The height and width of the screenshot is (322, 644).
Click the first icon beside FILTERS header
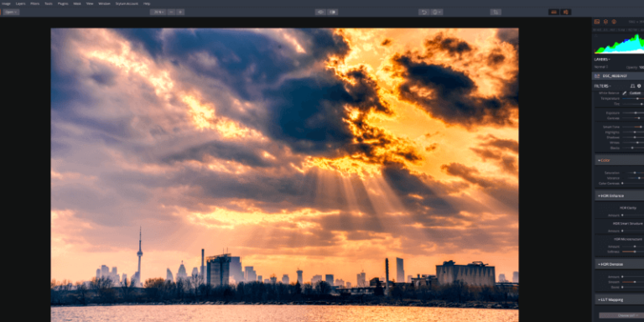[x=632, y=86]
